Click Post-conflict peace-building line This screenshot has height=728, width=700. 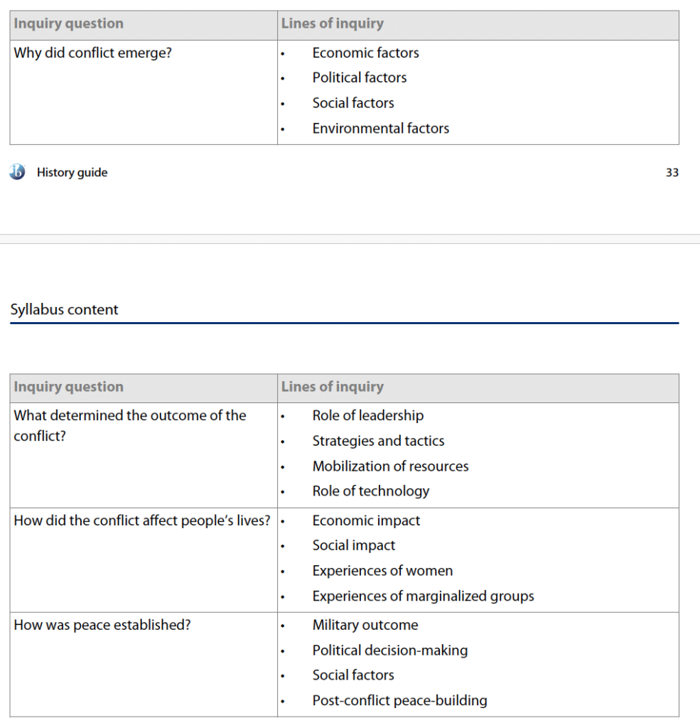tap(399, 700)
